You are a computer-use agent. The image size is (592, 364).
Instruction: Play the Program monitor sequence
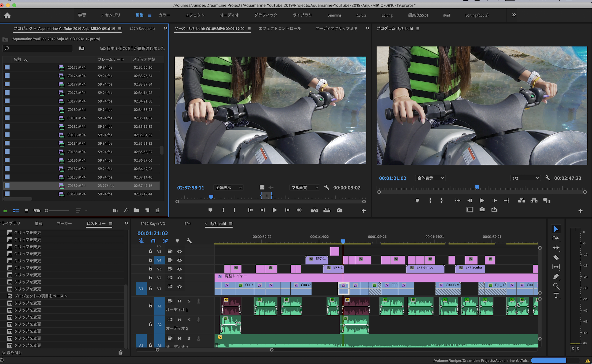click(x=482, y=200)
